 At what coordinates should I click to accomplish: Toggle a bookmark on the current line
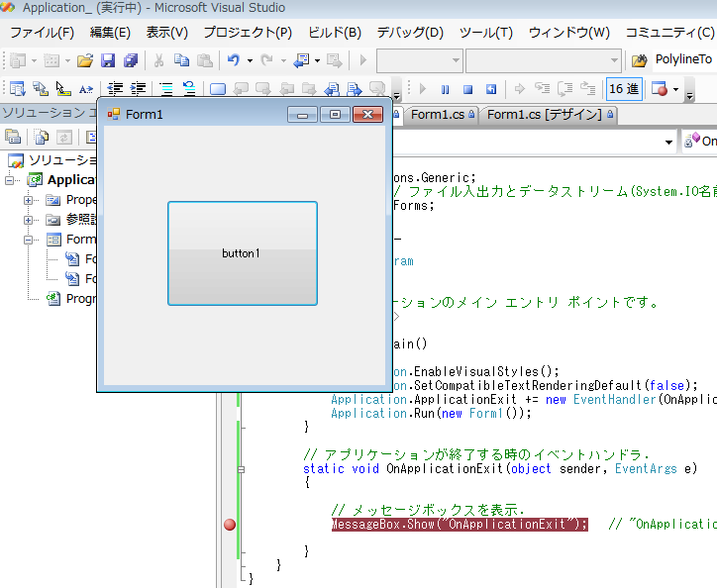click(218, 89)
